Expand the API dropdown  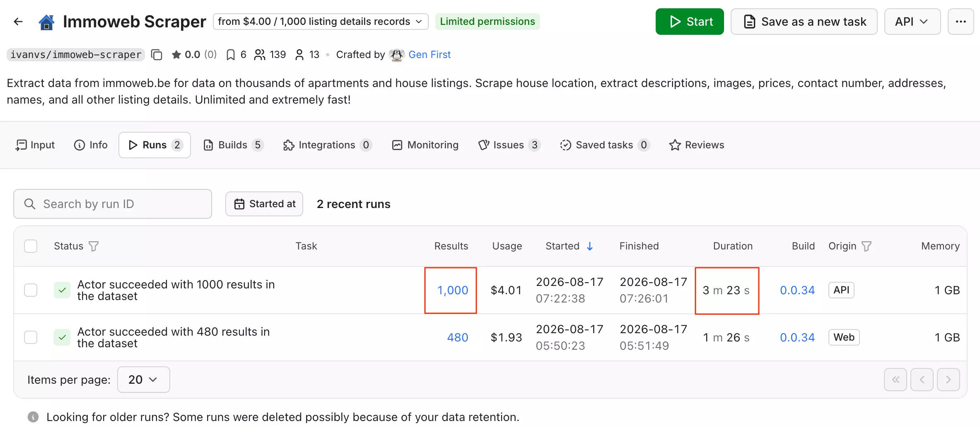point(912,22)
